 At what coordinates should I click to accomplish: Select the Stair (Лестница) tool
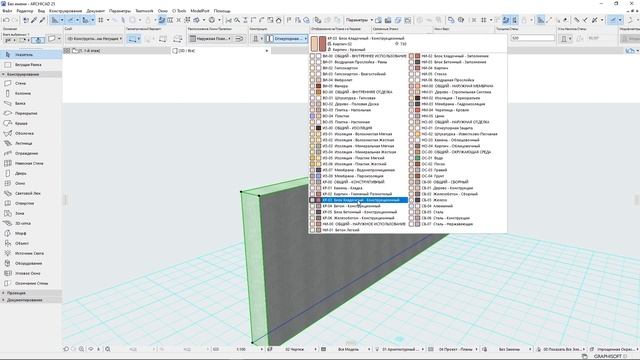31,143
